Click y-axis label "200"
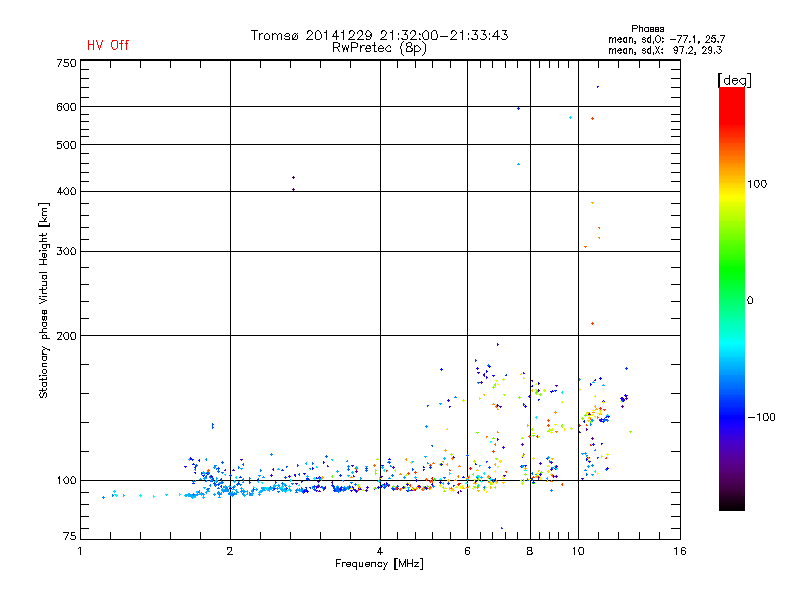 pyautogui.click(x=66, y=336)
